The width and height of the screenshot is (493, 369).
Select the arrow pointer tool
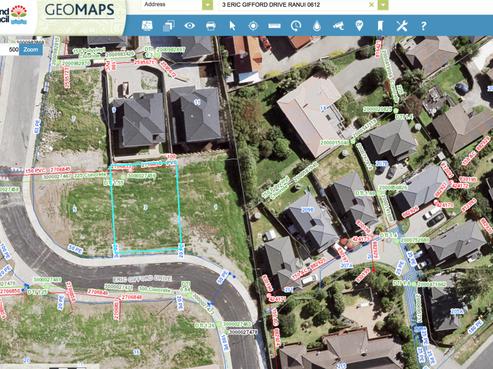point(232,26)
